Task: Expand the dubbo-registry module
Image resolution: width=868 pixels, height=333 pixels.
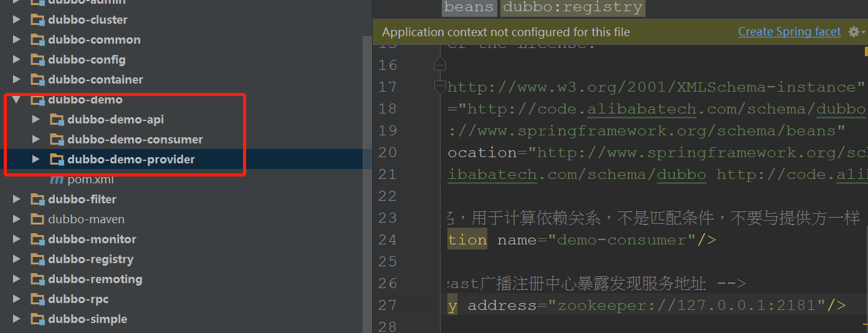Action: [x=17, y=259]
